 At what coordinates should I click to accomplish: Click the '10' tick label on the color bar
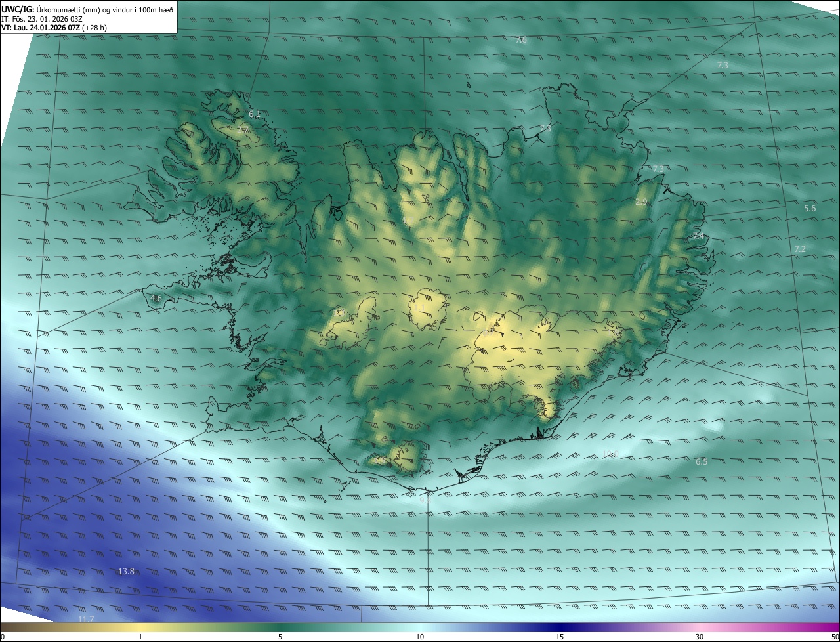point(420,637)
